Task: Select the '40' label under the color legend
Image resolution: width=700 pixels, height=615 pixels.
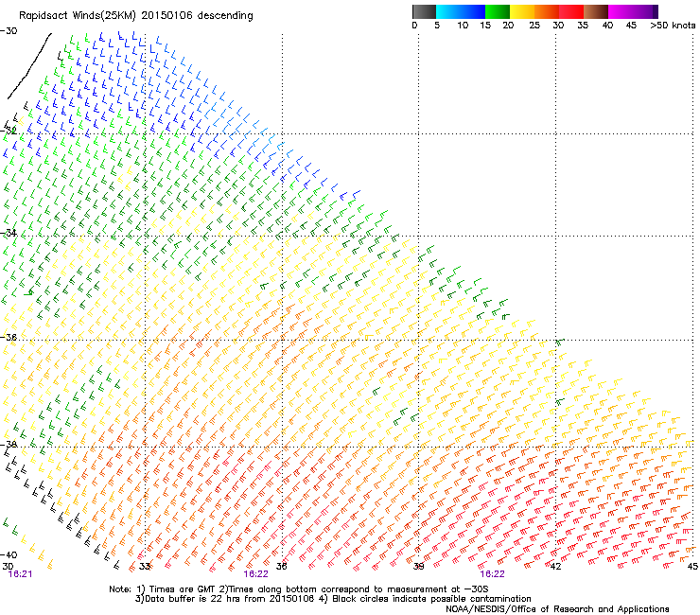Action: click(x=607, y=26)
